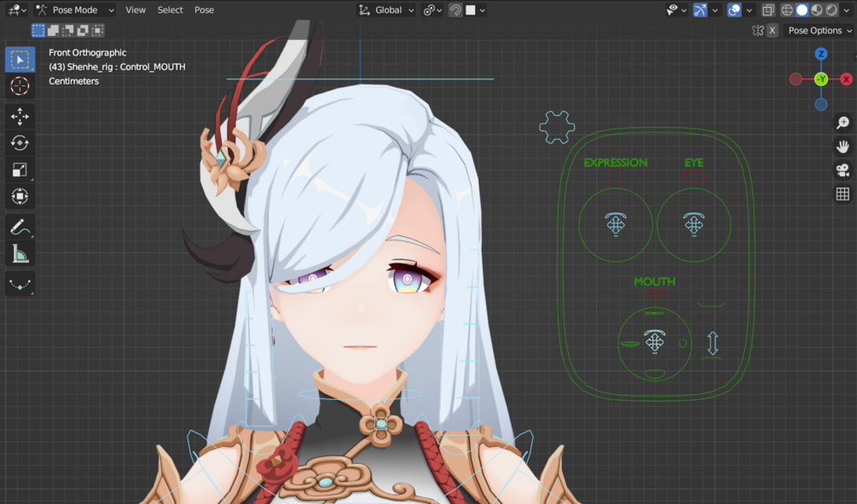Screen dimensions: 857x504
Task: Select the vertical double-arrow jaw control
Action: point(713,344)
